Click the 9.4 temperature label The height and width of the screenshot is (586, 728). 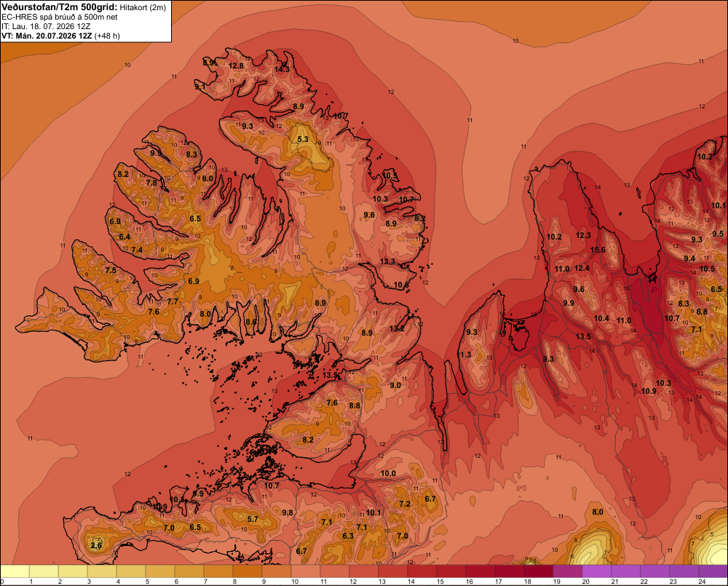pos(689,258)
